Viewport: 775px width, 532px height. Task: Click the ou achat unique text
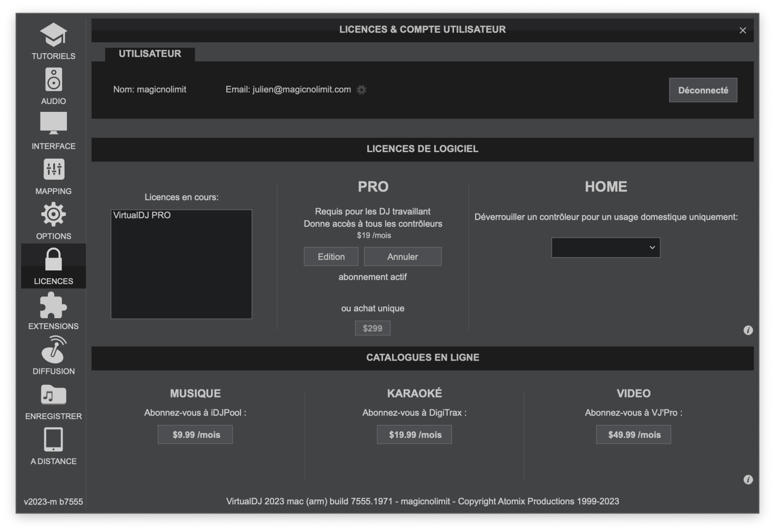coord(373,308)
